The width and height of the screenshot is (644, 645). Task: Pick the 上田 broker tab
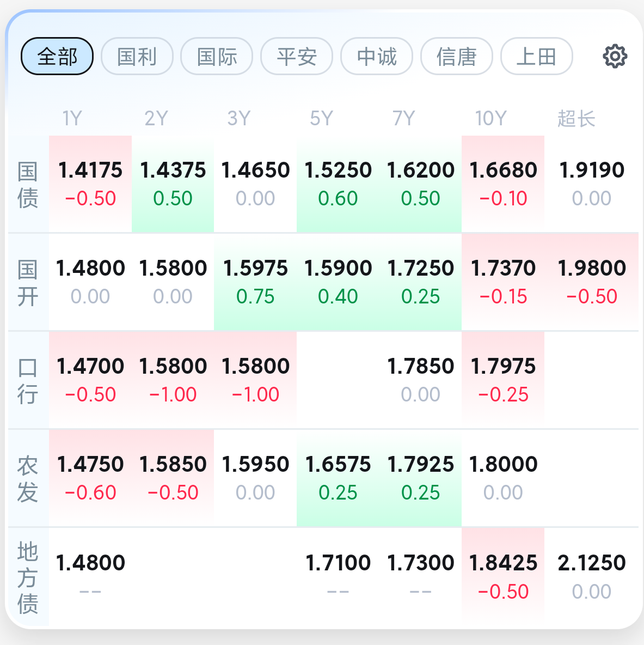click(536, 56)
